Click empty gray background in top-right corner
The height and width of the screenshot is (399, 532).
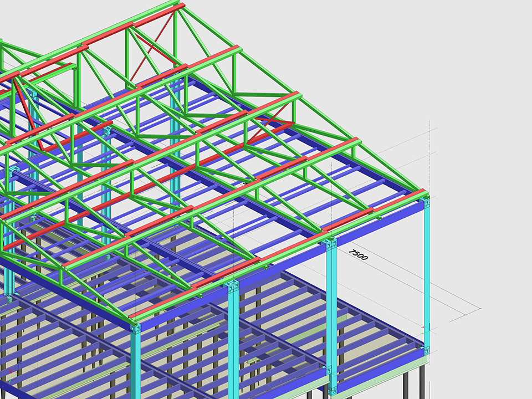[x=488, y=33]
